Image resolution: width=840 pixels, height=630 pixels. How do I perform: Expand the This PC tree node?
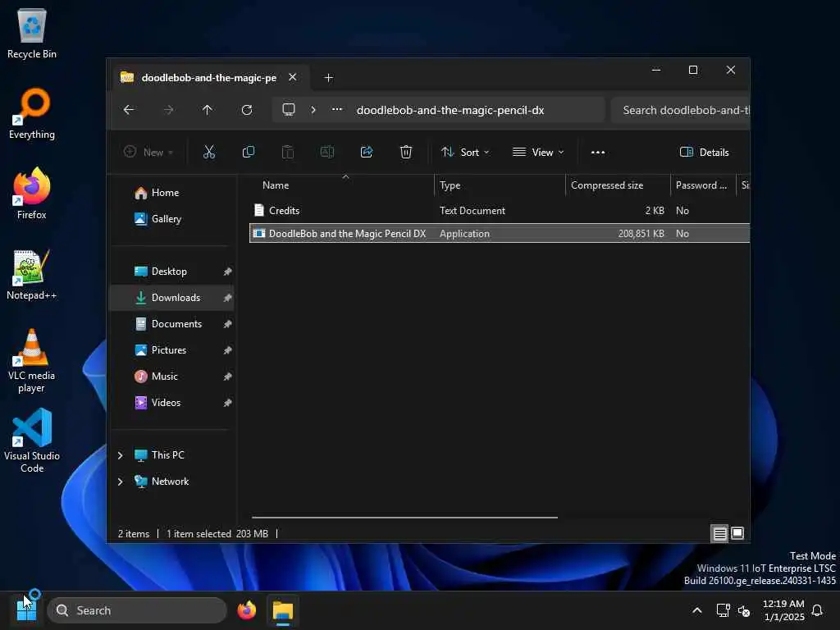tap(120, 455)
